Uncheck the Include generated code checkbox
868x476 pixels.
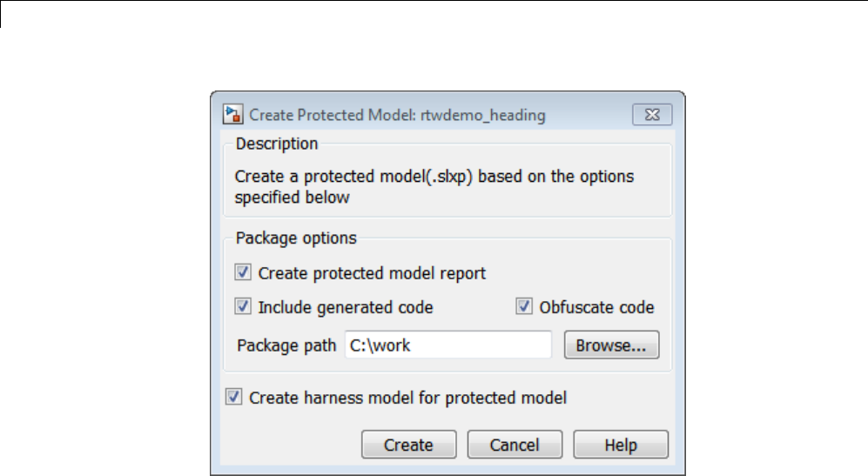[243, 307]
